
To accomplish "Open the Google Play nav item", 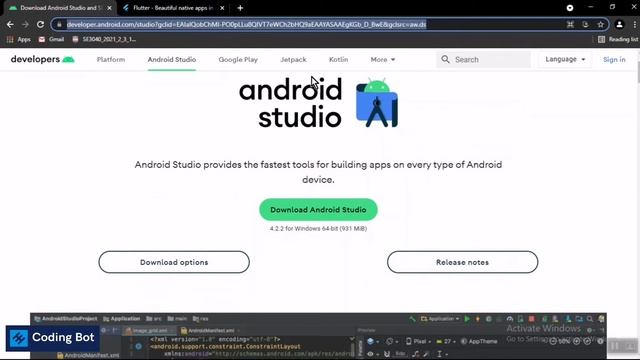I will [x=238, y=60].
